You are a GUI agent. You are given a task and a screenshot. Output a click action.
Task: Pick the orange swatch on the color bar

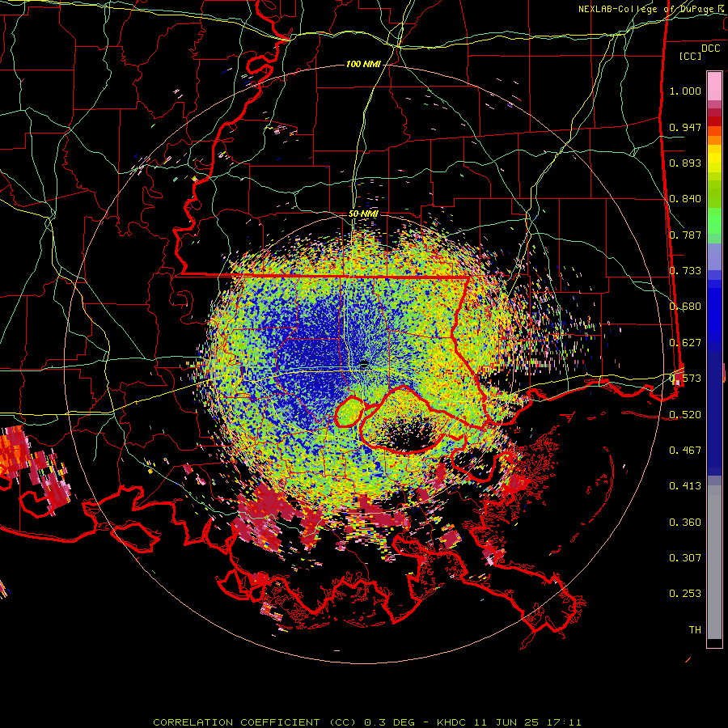point(714,140)
